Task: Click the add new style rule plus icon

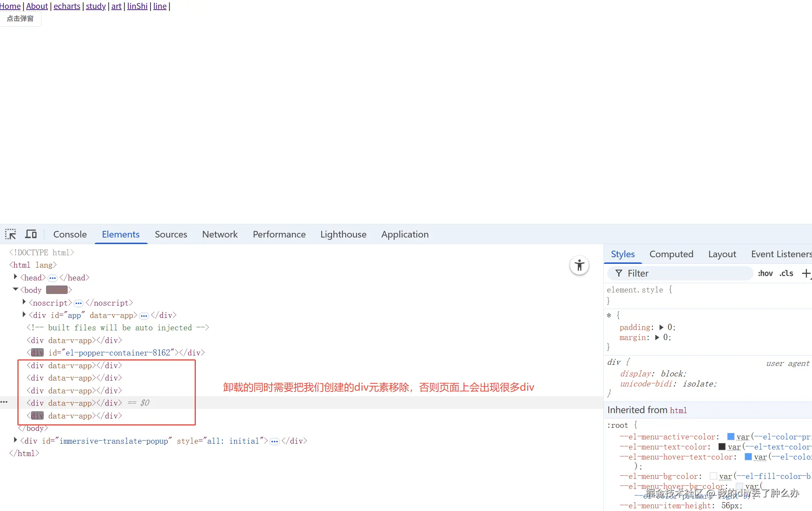Action: (x=806, y=273)
